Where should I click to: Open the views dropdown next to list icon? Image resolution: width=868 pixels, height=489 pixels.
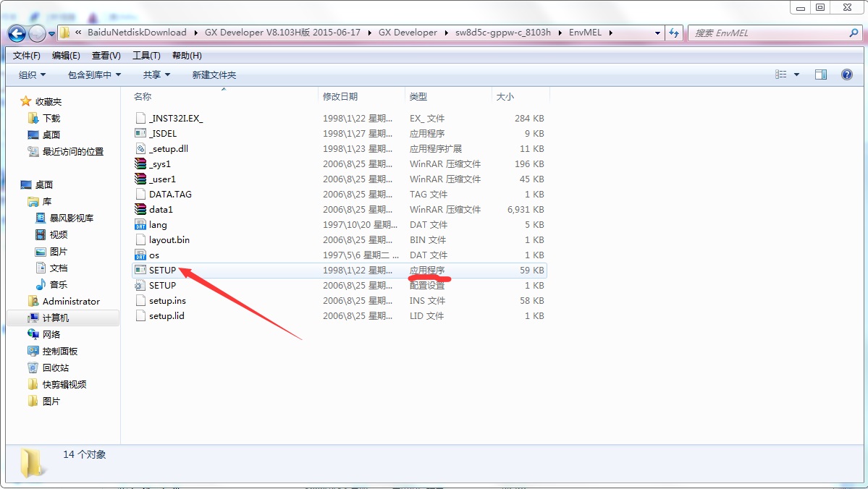coord(796,74)
